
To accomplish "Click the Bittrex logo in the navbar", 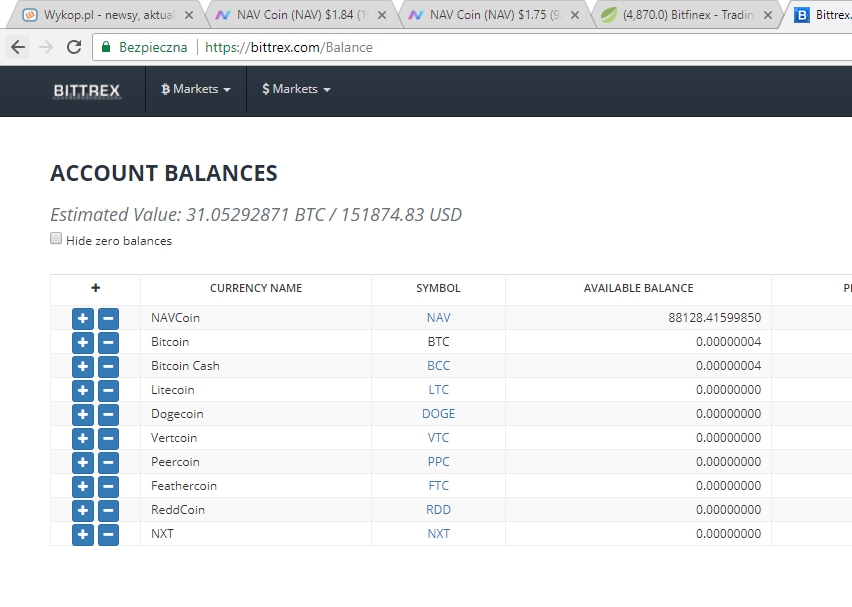I will (87, 90).
